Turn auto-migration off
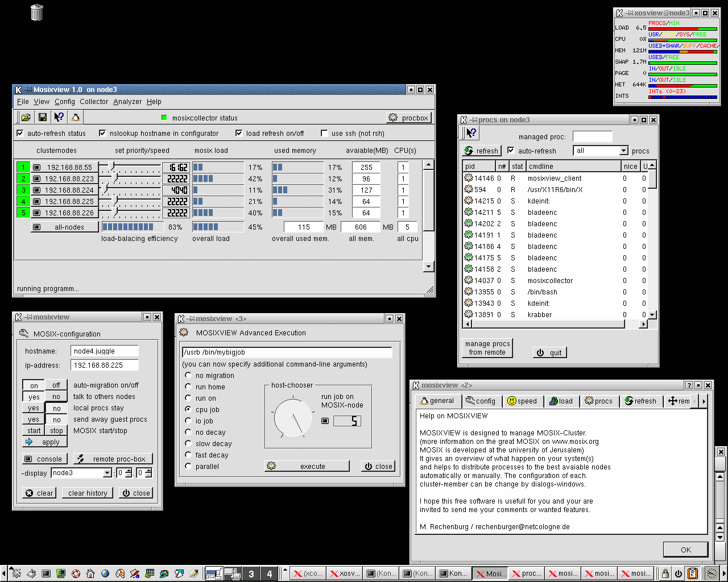This screenshot has width=728, height=582. tap(56, 385)
